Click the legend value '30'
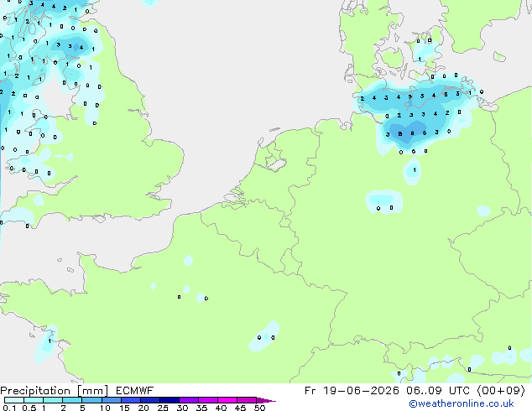 click(182, 408)
